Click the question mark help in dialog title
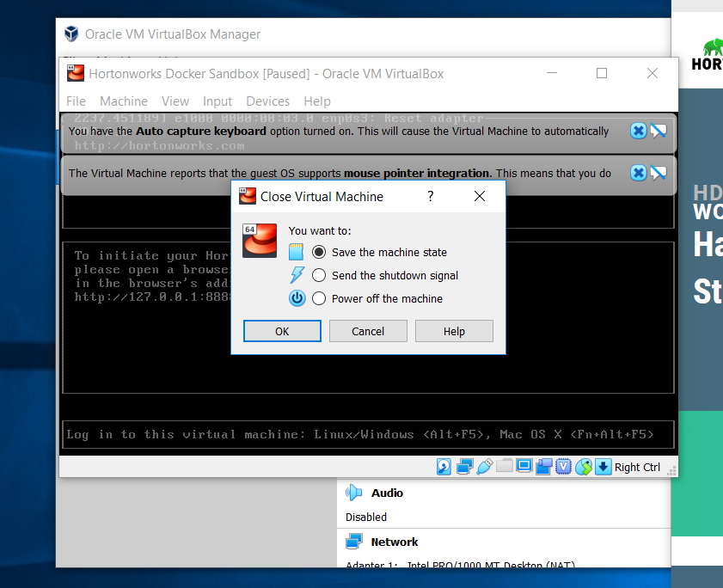 pyautogui.click(x=430, y=196)
